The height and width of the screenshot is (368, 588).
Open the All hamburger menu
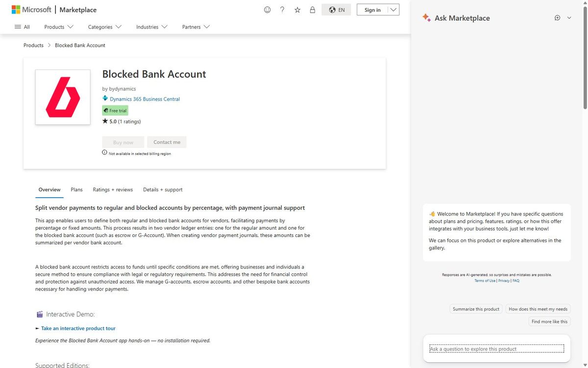point(22,27)
